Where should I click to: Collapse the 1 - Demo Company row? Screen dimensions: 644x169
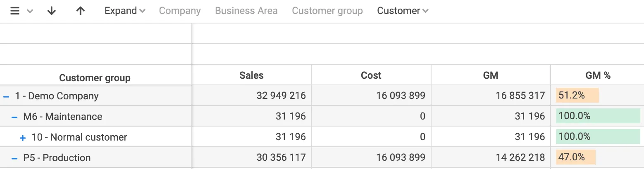click(x=6, y=96)
